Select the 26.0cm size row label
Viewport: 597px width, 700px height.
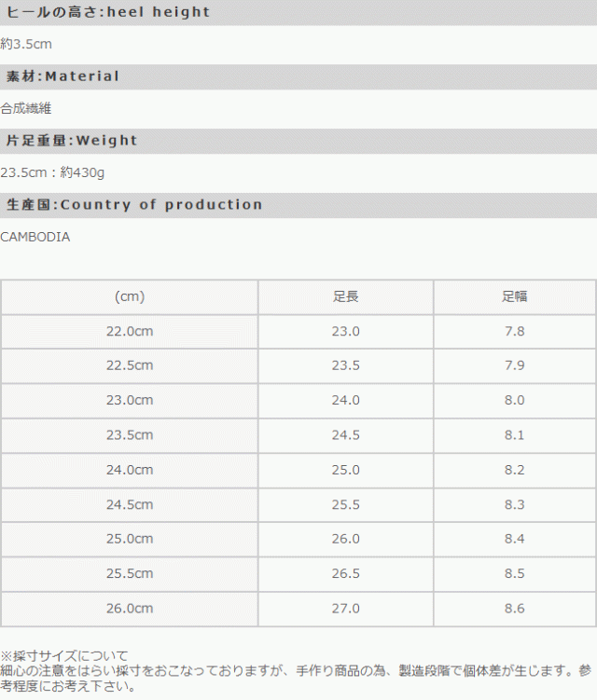point(130,609)
